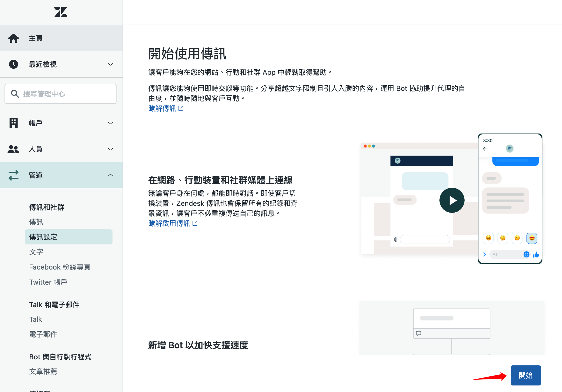
Task: Click the 開始 button
Action: pyautogui.click(x=526, y=375)
